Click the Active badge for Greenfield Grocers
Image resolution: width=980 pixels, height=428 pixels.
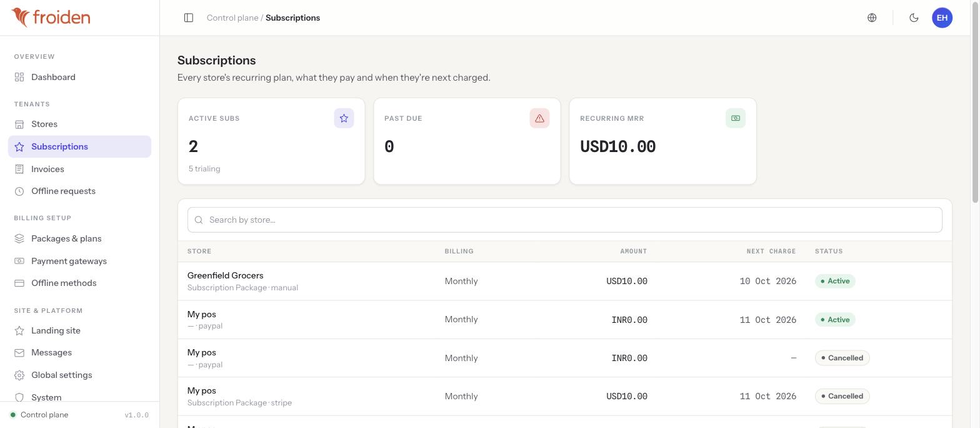(835, 281)
